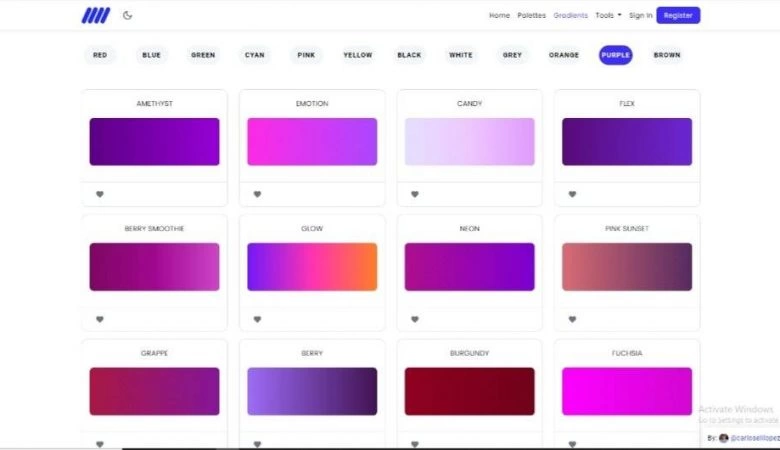Click the Fuchsia gradient swatch
Screen dimensions: 780x450
coord(627,391)
